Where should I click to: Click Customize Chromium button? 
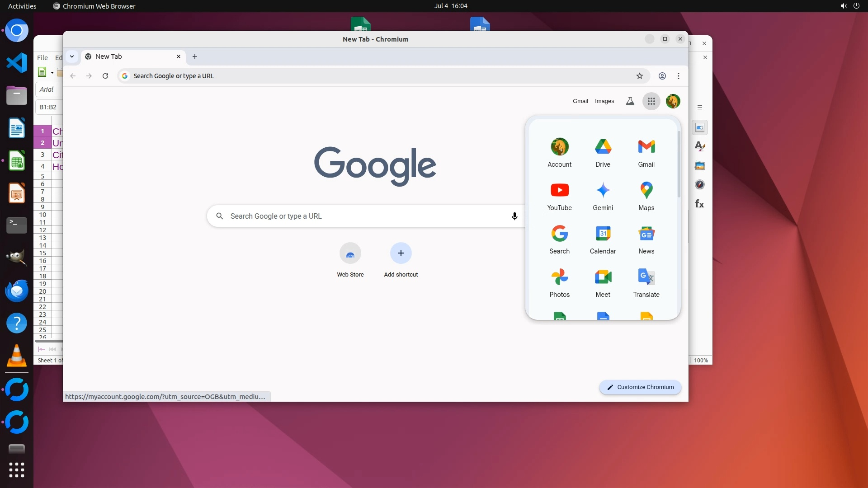point(640,387)
